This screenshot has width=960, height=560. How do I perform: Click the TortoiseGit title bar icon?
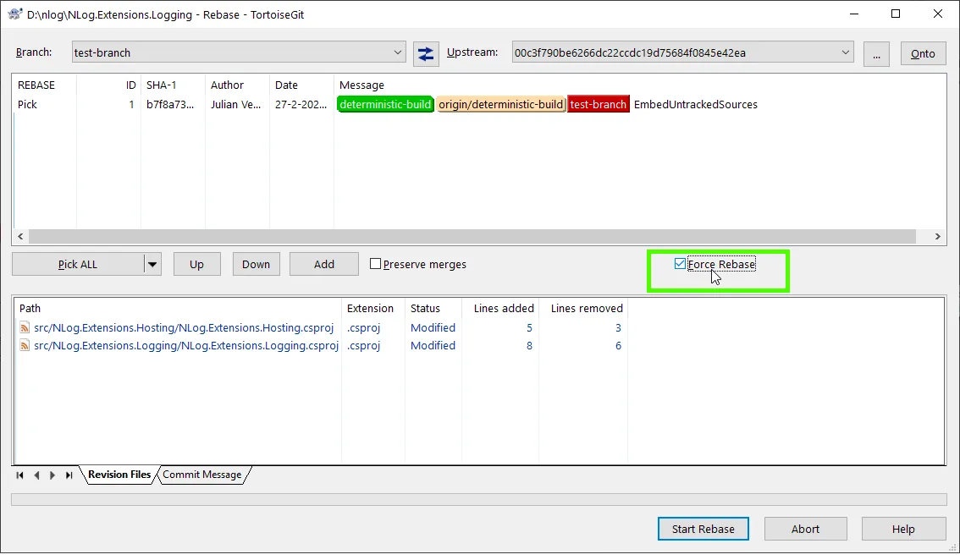point(14,14)
